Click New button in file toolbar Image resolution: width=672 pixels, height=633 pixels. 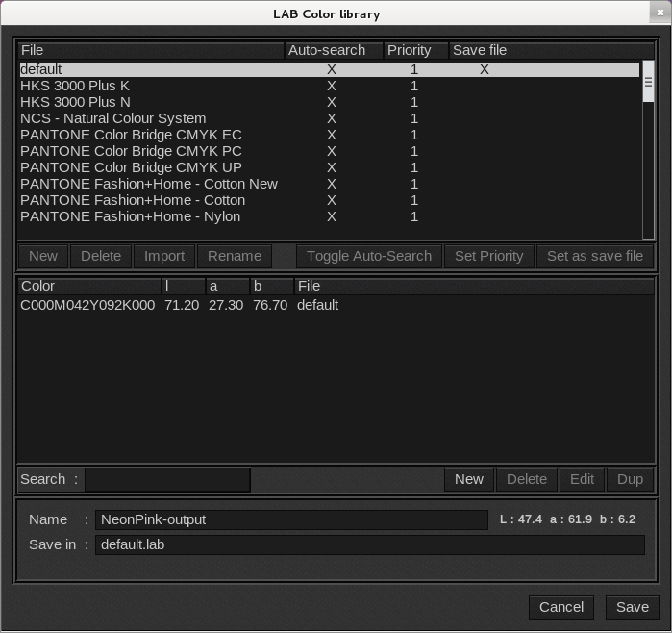pyautogui.click(x=43, y=256)
